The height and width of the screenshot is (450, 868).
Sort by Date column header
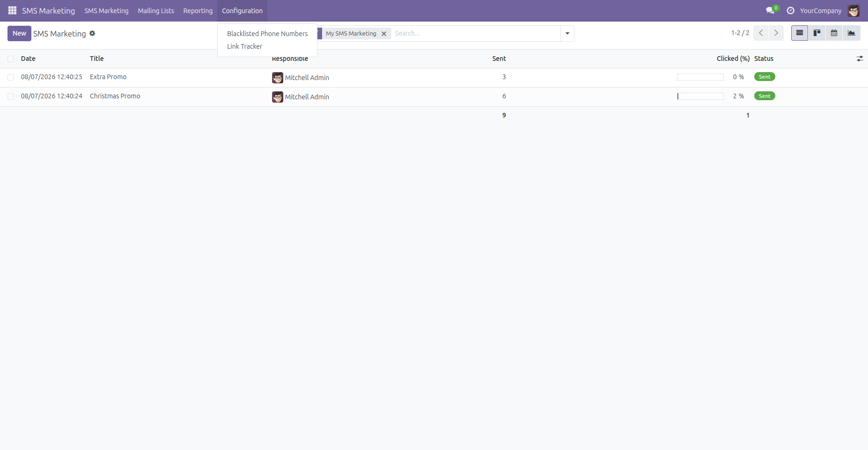28,59
